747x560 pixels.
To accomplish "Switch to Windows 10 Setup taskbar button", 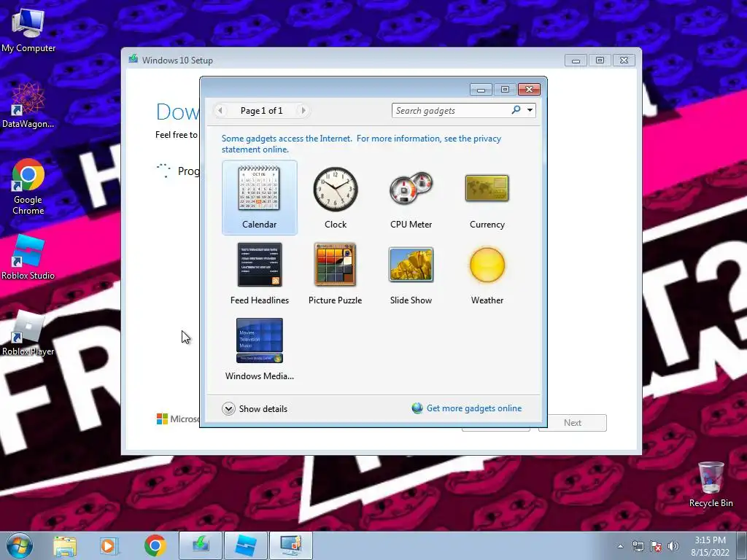I will [x=201, y=545].
